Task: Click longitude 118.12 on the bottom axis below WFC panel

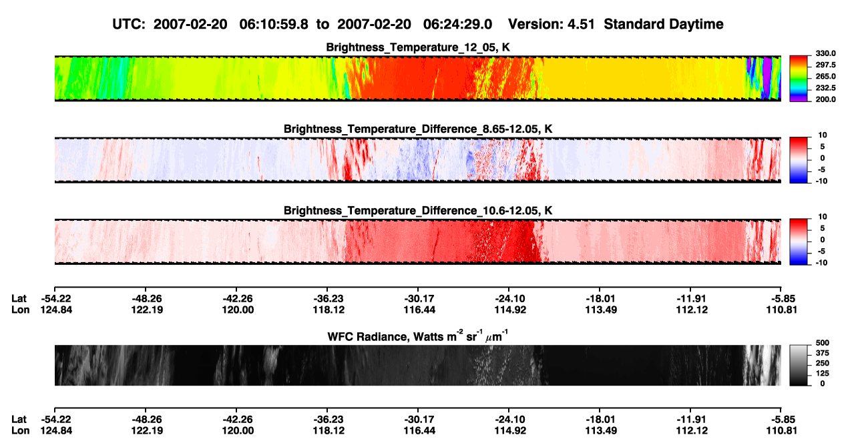Action: (x=329, y=430)
